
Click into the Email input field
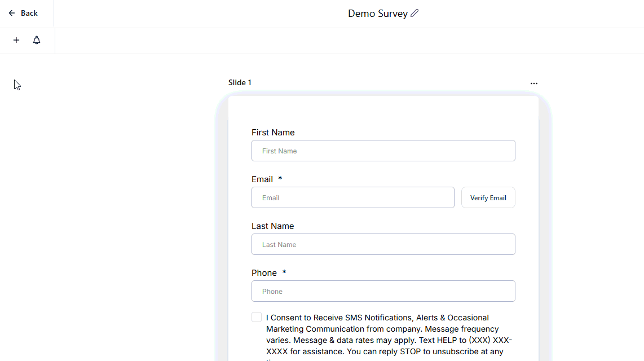(353, 197)
